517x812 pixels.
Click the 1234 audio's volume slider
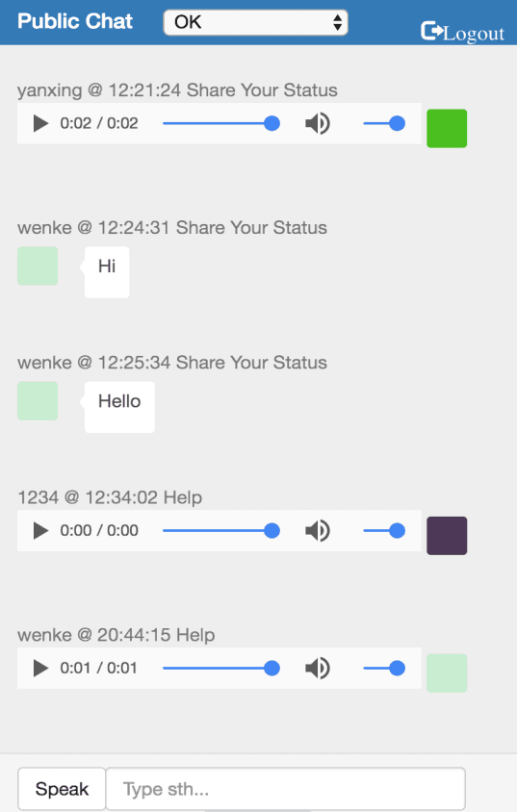(384, 531)
